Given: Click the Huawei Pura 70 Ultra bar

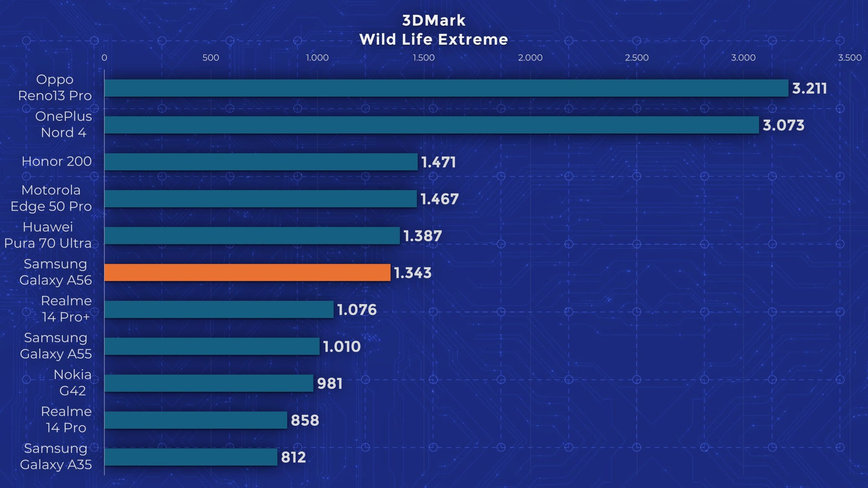Looking at the screenshot, I should 252,236.
